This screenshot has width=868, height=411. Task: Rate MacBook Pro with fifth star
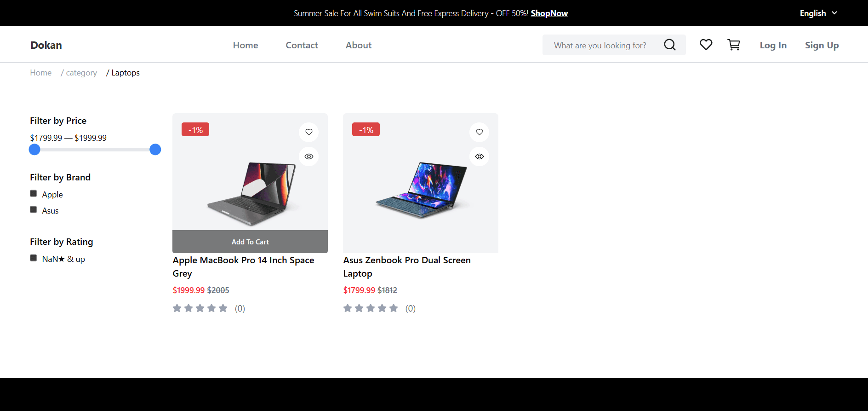[223, 308]
